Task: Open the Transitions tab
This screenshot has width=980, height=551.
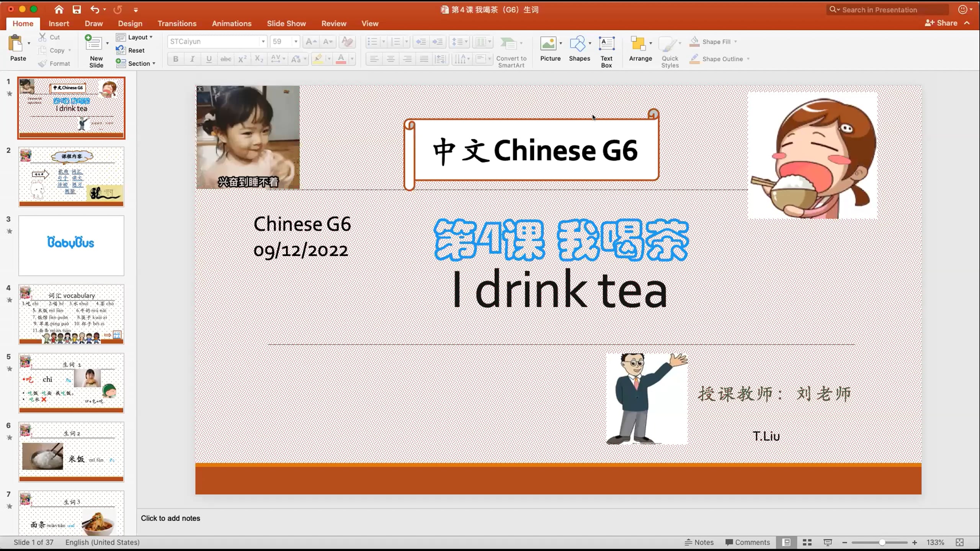Action: 177,23
